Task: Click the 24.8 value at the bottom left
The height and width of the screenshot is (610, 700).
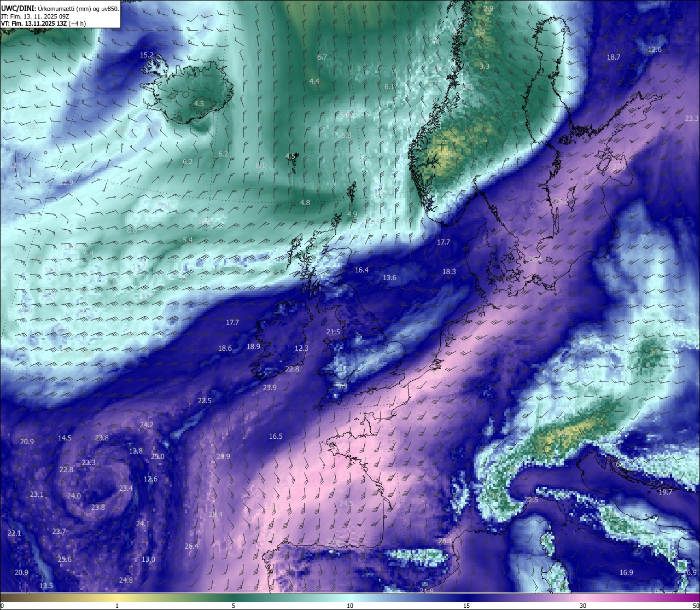Action: tap(126, 580)
